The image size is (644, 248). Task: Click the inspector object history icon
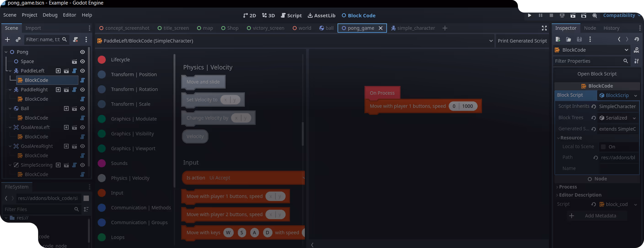tap(636, 39)
